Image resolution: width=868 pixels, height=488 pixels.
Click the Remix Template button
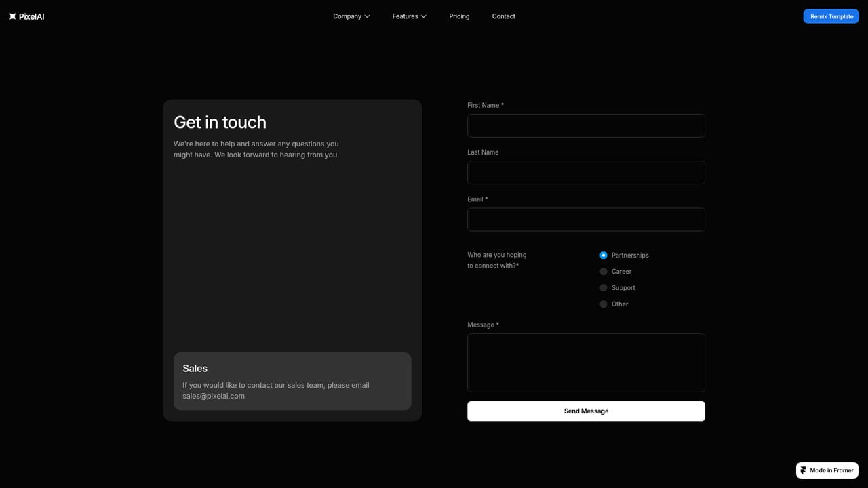tap(831, 16)
